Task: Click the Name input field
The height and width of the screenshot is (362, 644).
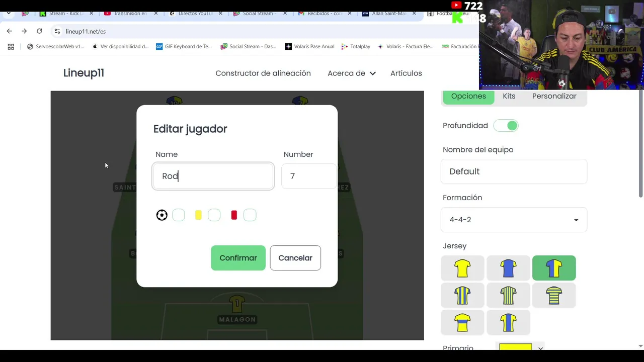Action: tap(213, 176)
